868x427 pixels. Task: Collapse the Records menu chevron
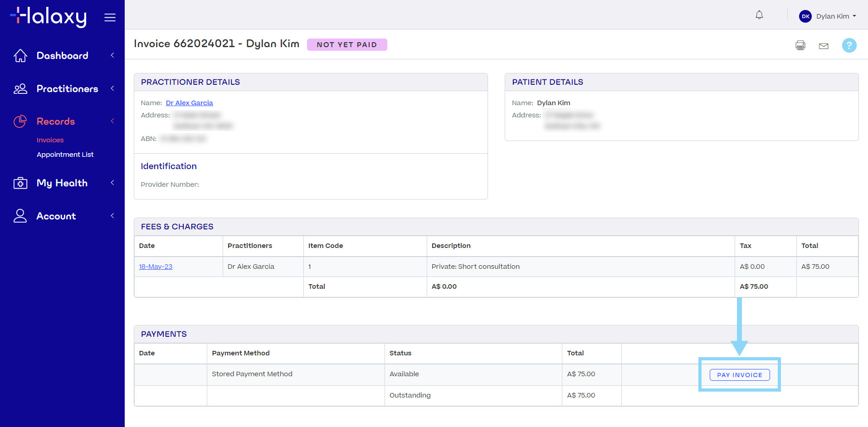tap(112, 121)
